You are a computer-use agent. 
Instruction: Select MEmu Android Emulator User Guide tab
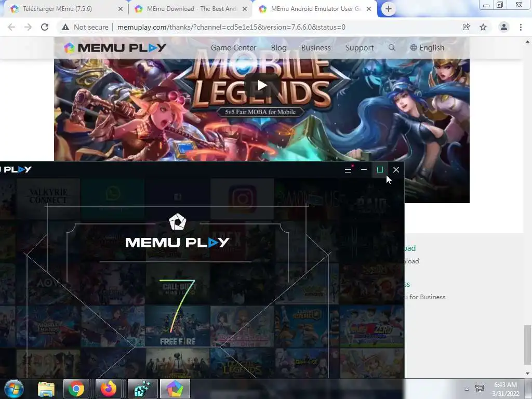click(315, 9)
